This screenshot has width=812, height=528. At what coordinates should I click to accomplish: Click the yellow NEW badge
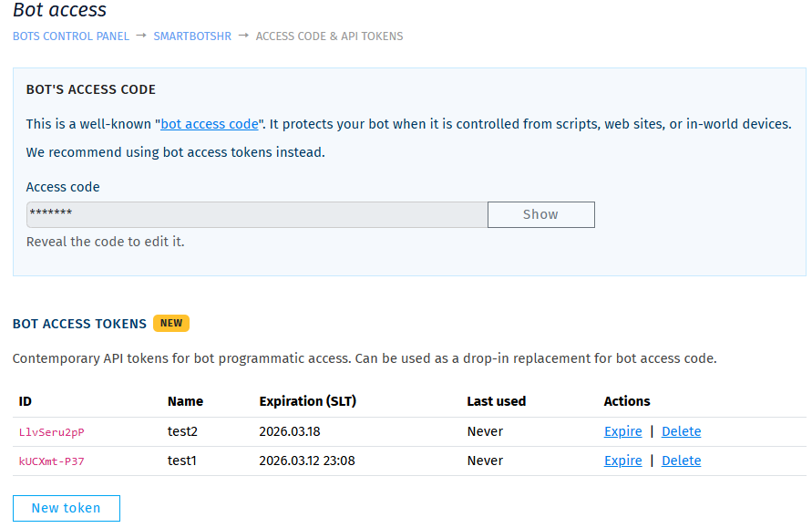(171, 323)
